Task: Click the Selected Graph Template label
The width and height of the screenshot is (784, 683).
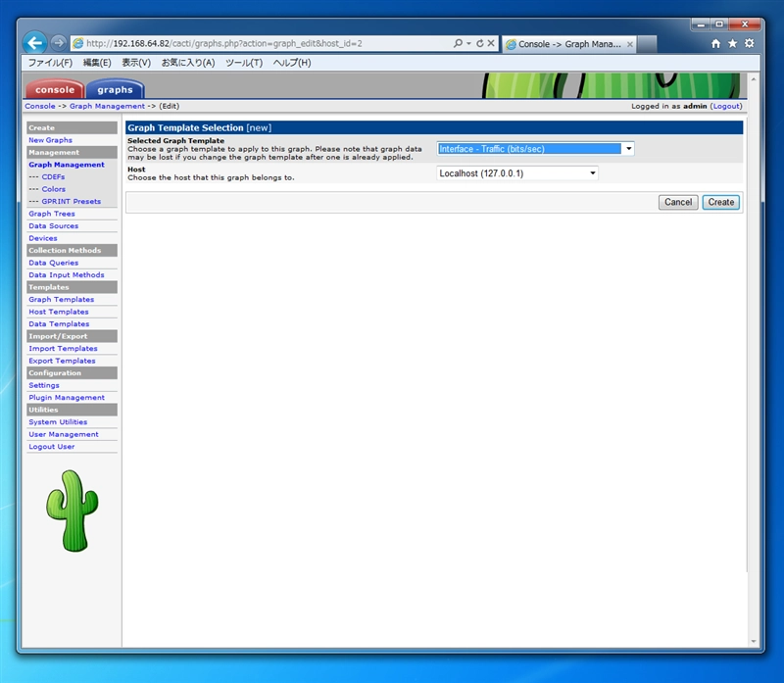Action: tap(176, 140)
